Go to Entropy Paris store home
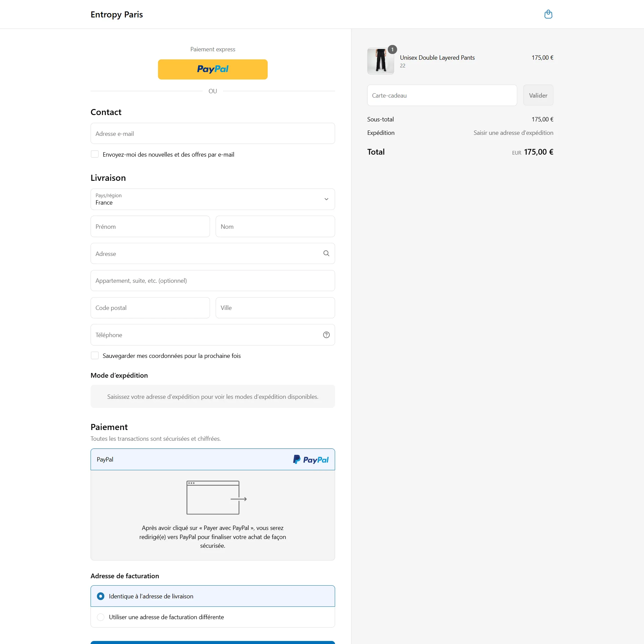This screenshot has height=644, width=644. (117, 14)
